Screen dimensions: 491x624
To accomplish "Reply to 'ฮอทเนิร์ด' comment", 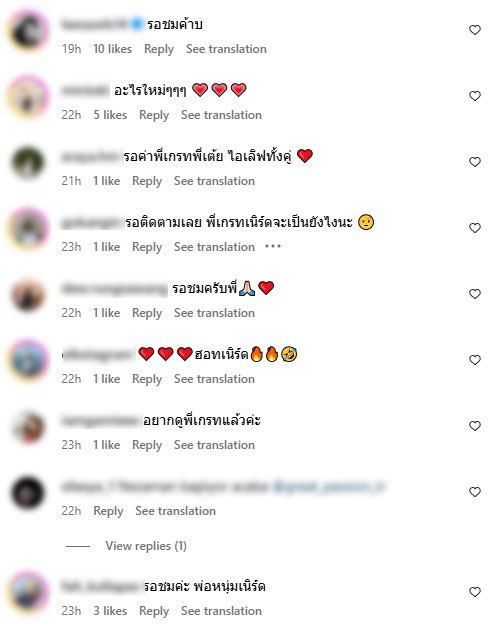I will 147,379.
